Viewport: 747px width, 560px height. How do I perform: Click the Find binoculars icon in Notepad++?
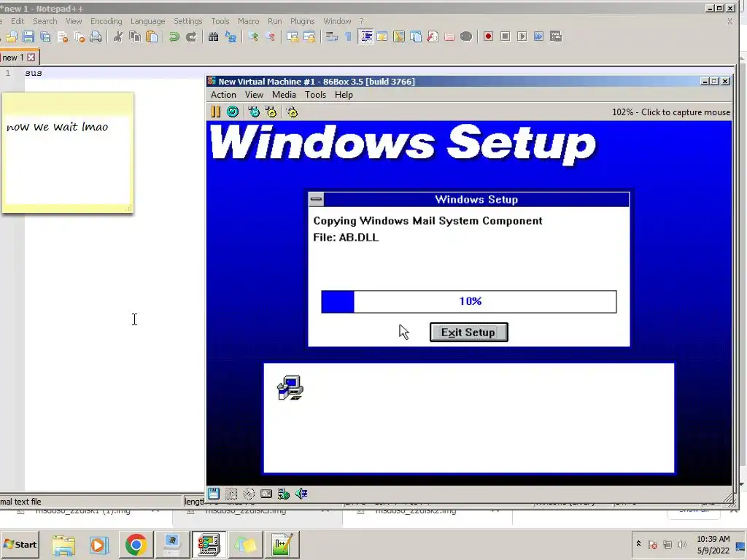(x=214, y=36)
